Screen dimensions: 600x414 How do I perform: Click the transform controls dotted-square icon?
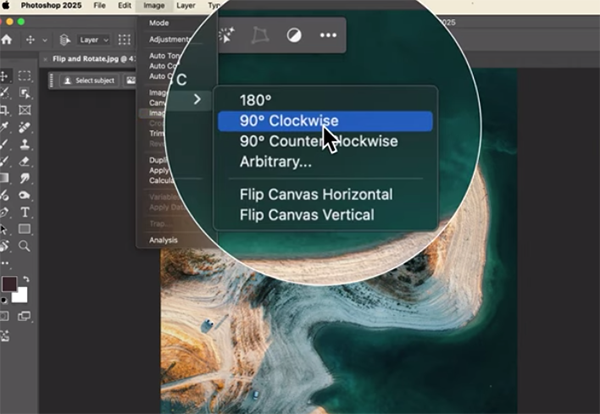click(124, 40)
